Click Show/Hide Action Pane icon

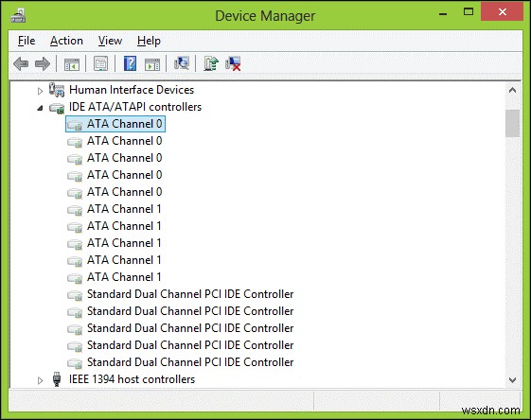[152, 64]
